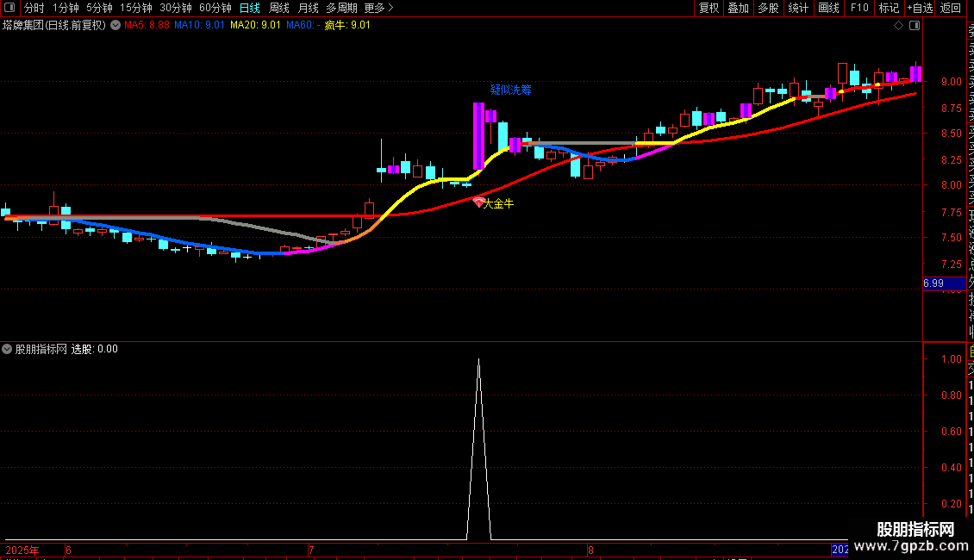Click month 7 marker on time axis
The height and width of the screenshot is (560, 974).
(x=311, y=550)
